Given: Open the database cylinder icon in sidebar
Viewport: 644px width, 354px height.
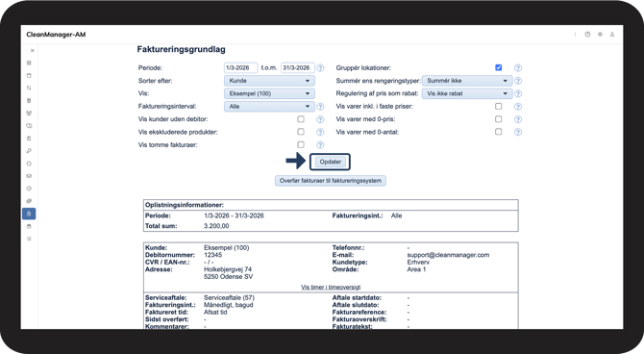Looking at the screenshot, I should tap(29, 227).
